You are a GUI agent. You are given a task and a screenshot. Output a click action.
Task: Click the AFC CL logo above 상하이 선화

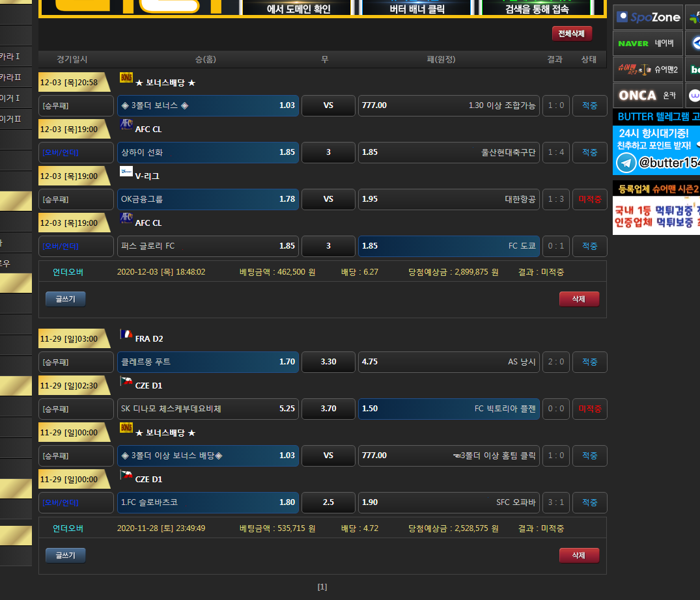126,125
